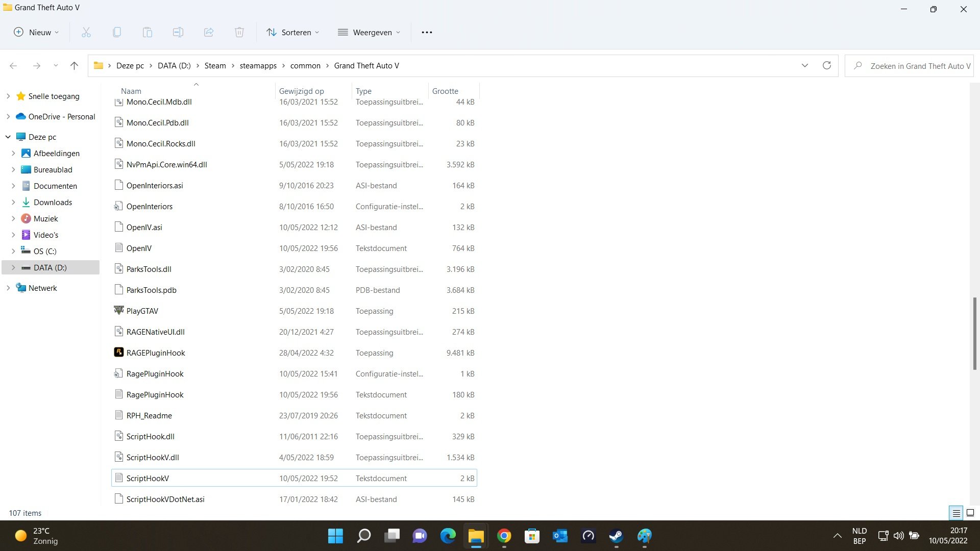Collapse the Deze pc tree node

click(8, 137)
